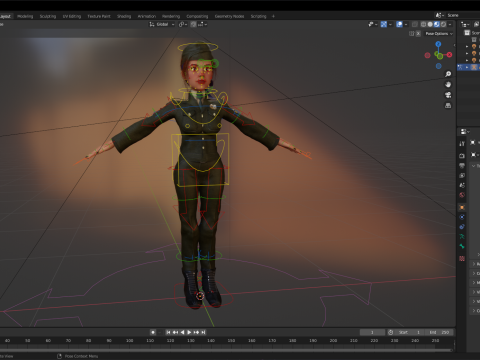Open the Bone Constraints red checker tab
The height and width of the screenshot is (360, 480).
coord(462,258)
